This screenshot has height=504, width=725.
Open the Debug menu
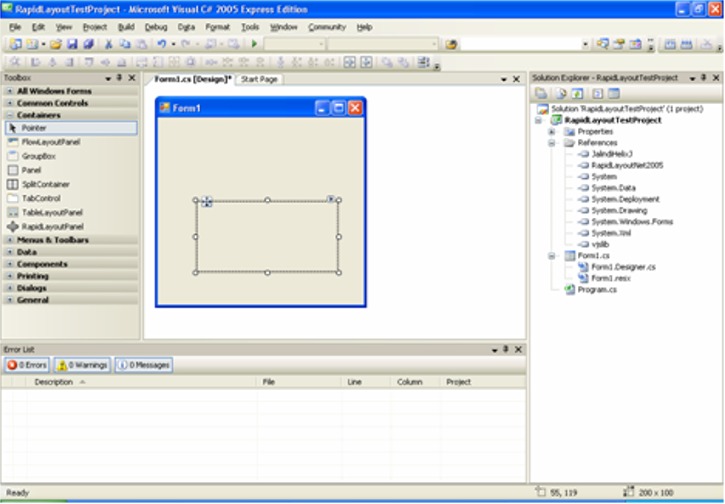click(x=156, y=27)
